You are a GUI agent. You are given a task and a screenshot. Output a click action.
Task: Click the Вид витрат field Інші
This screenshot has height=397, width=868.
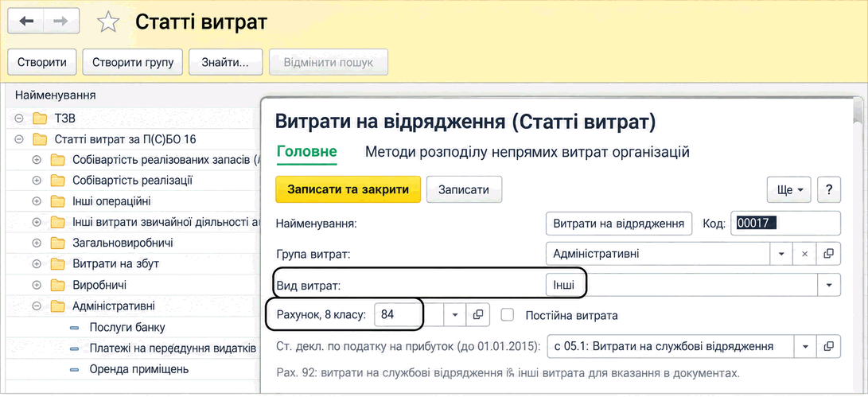click(x=682, y=285)
